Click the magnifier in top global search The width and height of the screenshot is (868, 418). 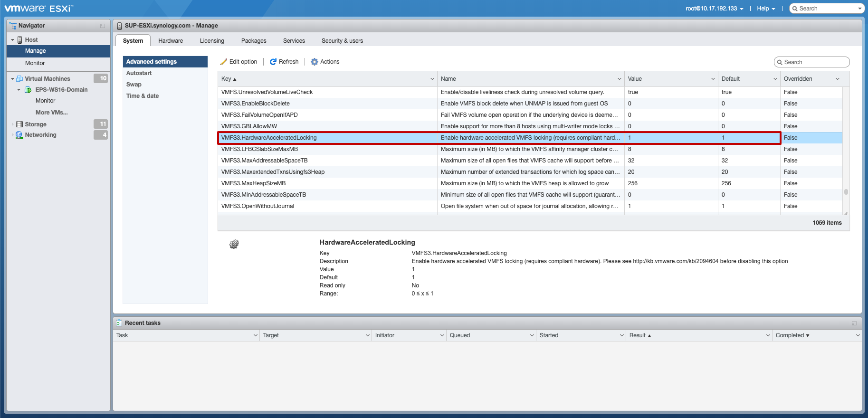(x=795, y=9)
